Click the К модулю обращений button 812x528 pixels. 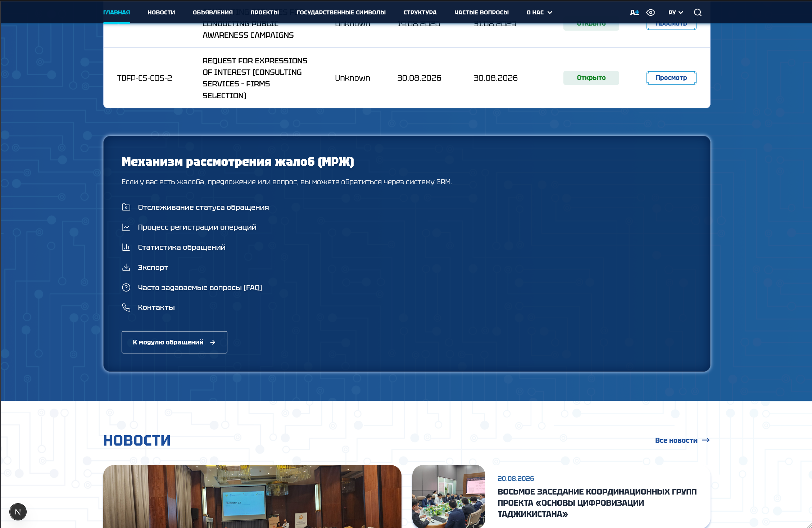click(x=174, y=342)
